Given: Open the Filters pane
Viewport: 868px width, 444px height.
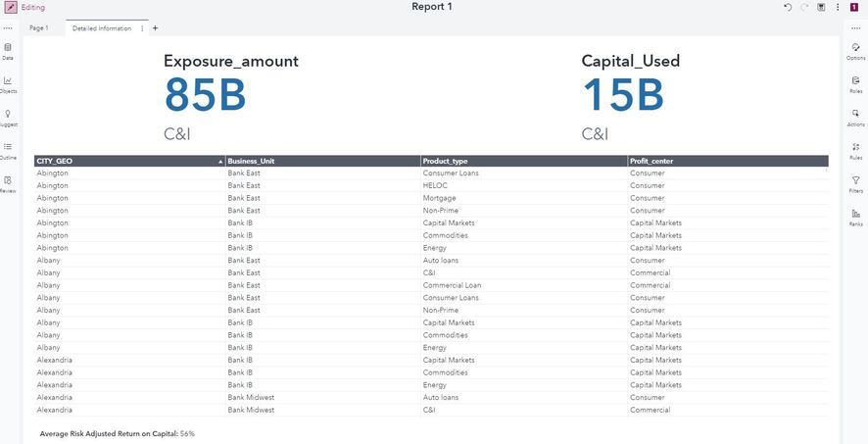Looking at the screenshot, I should point(855,183).
